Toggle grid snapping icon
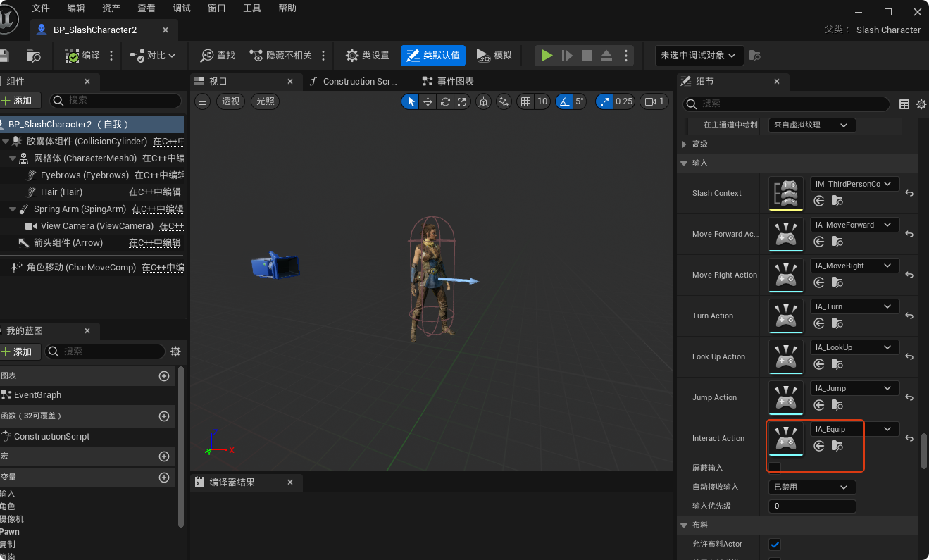The width and height of the screenshot is (929, 560). pyautogui.click(x=525, y=101)
